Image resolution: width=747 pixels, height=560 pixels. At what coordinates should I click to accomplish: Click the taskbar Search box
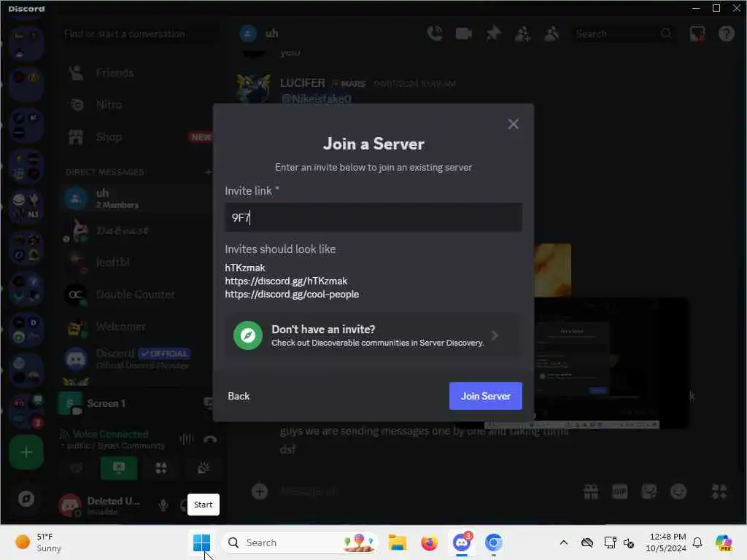tap(299, 542)
